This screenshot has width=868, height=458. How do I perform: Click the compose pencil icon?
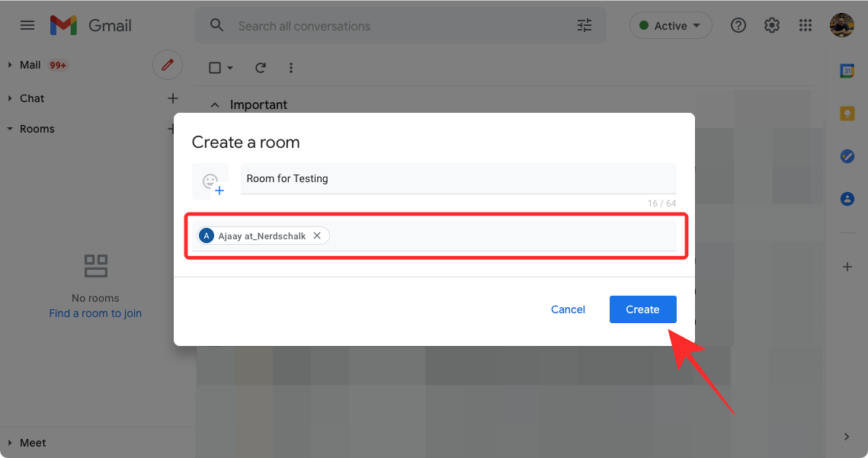pyautogui.click(x=168, y=65)
